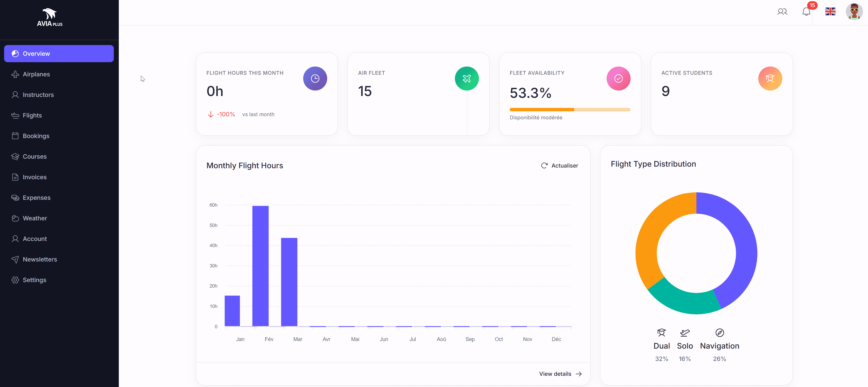Open the language selector with the UK flag
Screen dimensions: 868x387
830,11
